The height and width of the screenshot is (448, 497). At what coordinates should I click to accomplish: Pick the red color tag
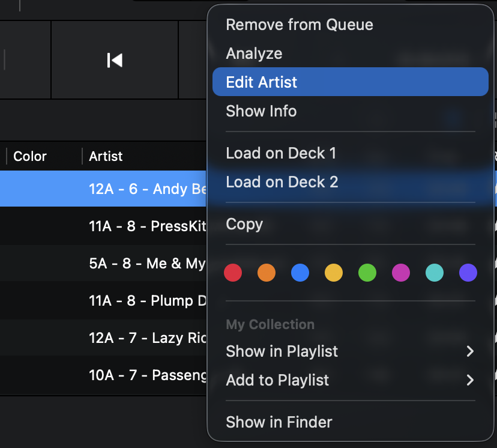tap(233, 273)
